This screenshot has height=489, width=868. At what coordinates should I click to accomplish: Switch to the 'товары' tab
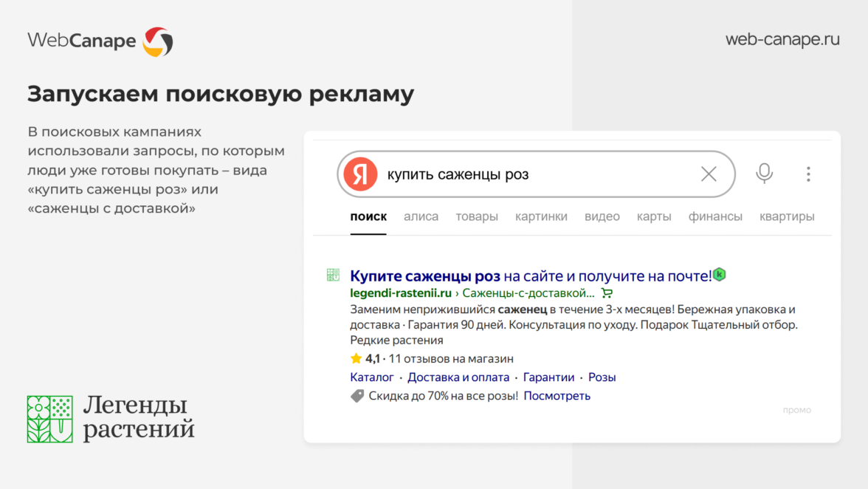pyautogui.click(x=477, y=216)
